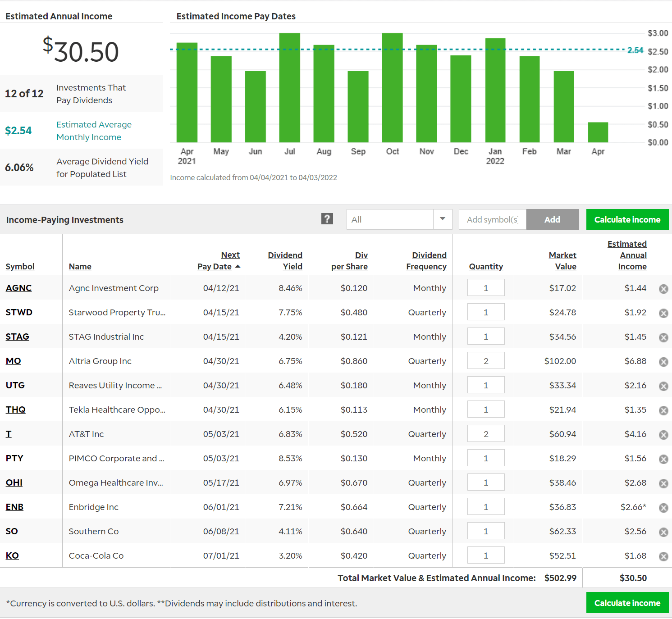The height and width of the screenshot is (619, 672).
Task: Edit the quantity field for Starwood Property
Action: tap(486, 312)
